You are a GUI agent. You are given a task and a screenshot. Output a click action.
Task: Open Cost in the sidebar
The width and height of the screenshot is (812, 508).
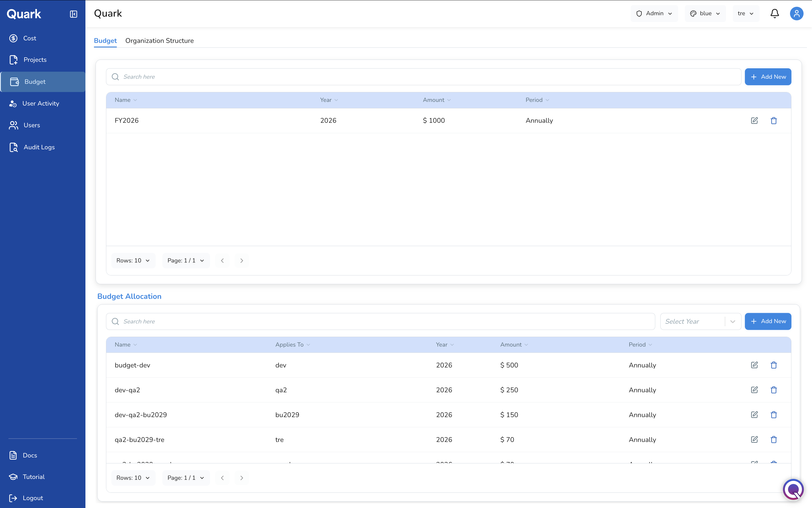43,38
